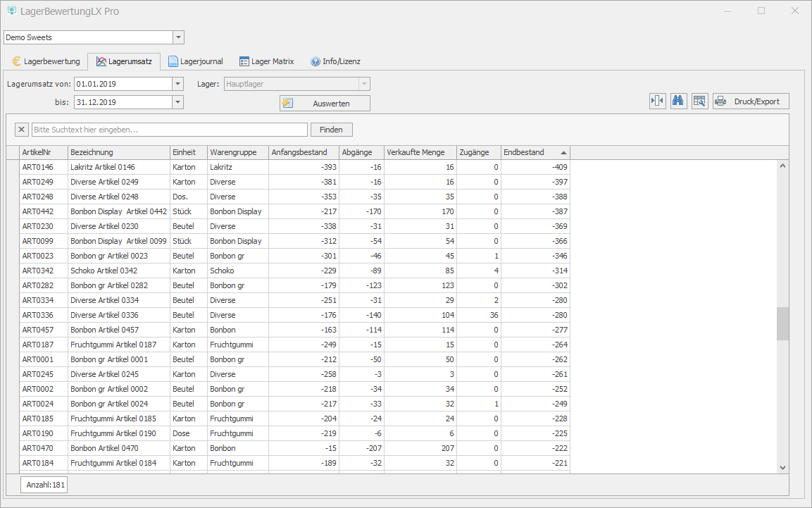Click the best-fit column width icon
The height and width of the screenshot is (508, 812).
[x=657, y=101]
